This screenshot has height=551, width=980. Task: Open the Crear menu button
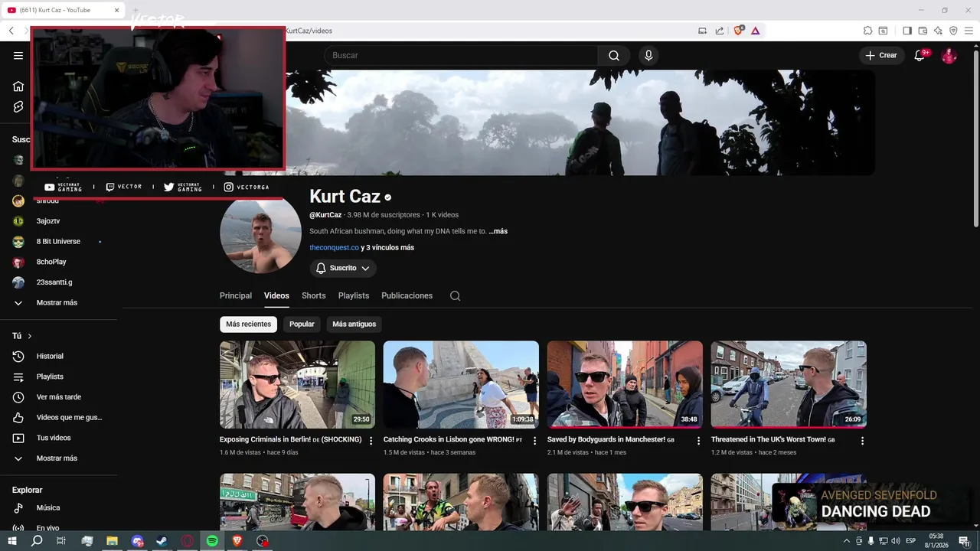point(881,55)
